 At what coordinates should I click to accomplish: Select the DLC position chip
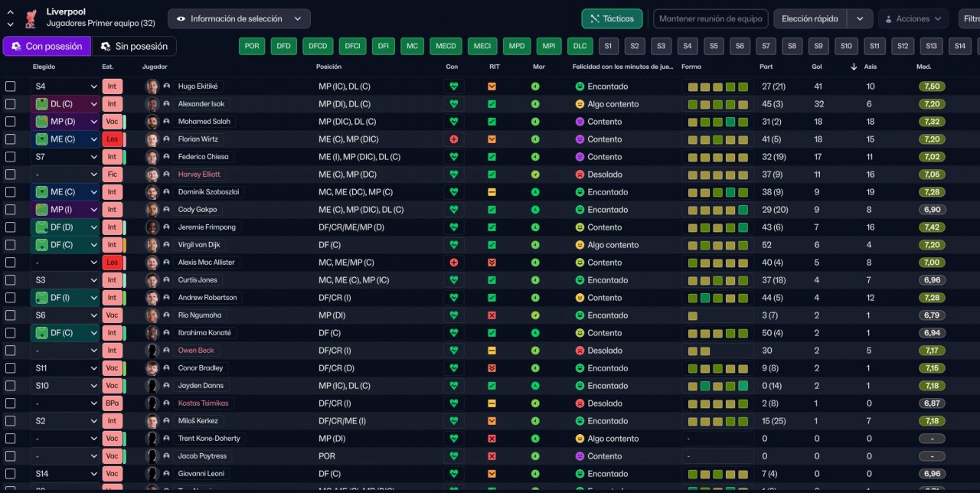[x=580, y=47]
